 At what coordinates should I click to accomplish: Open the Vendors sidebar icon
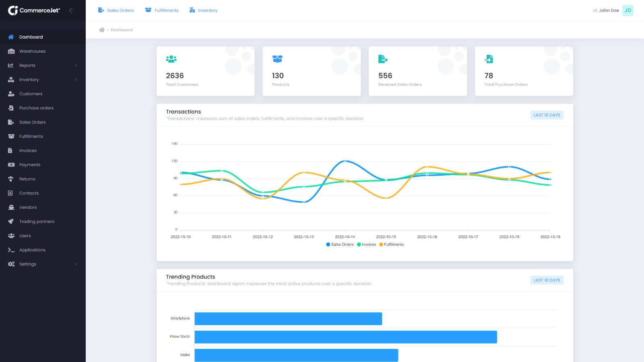click(12, 207)
